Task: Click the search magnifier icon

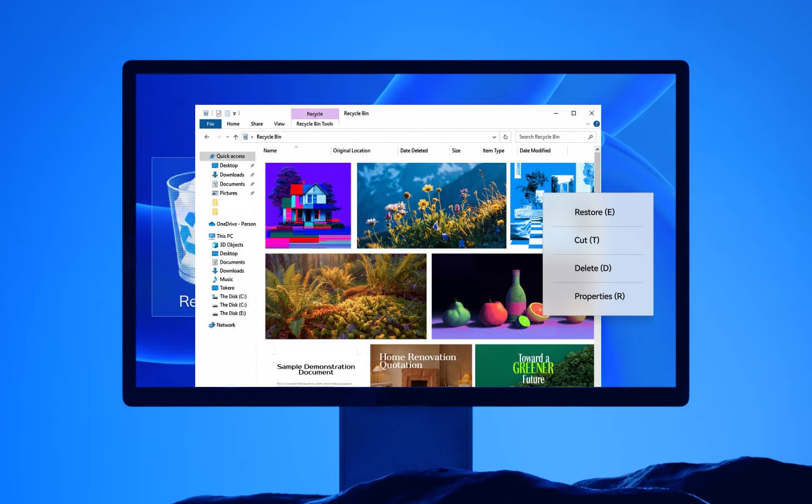Action: (591, 137)
